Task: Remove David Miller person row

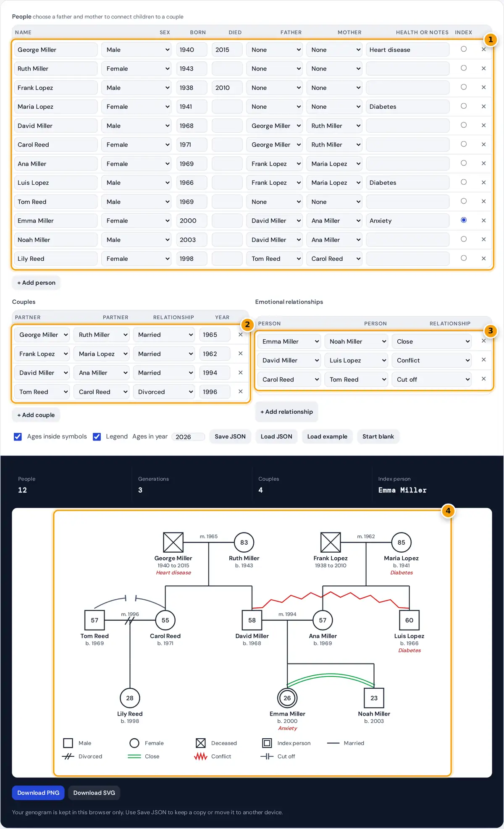Action: point(483,126)
